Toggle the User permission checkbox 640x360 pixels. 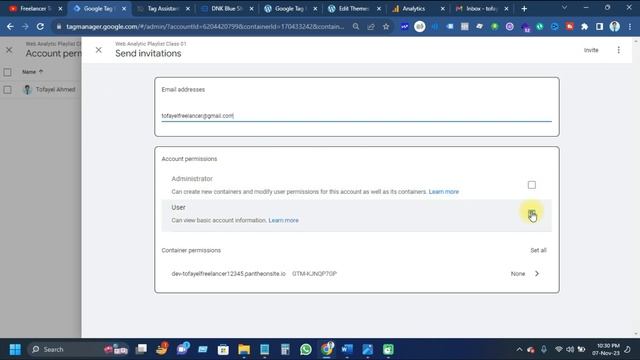(x=531, y=213)
